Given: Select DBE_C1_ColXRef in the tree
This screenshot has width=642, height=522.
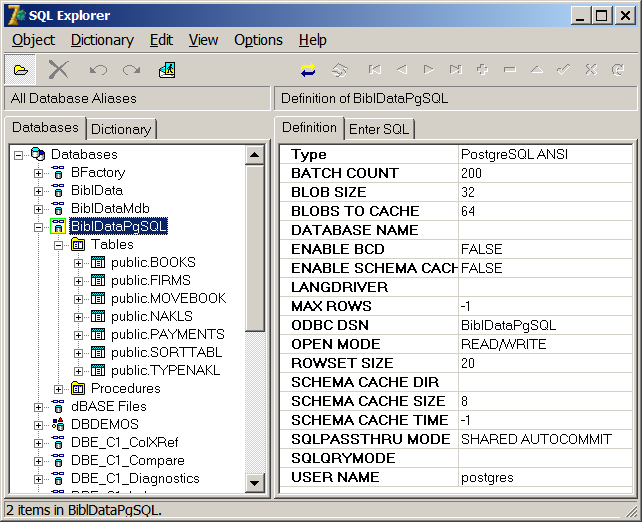Looking at the screenshot, I should 124,443.
